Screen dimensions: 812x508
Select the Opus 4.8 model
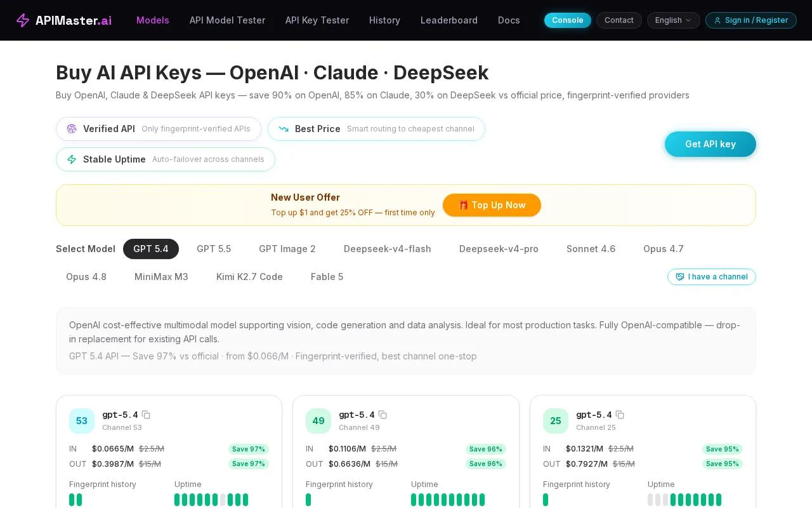86,277
